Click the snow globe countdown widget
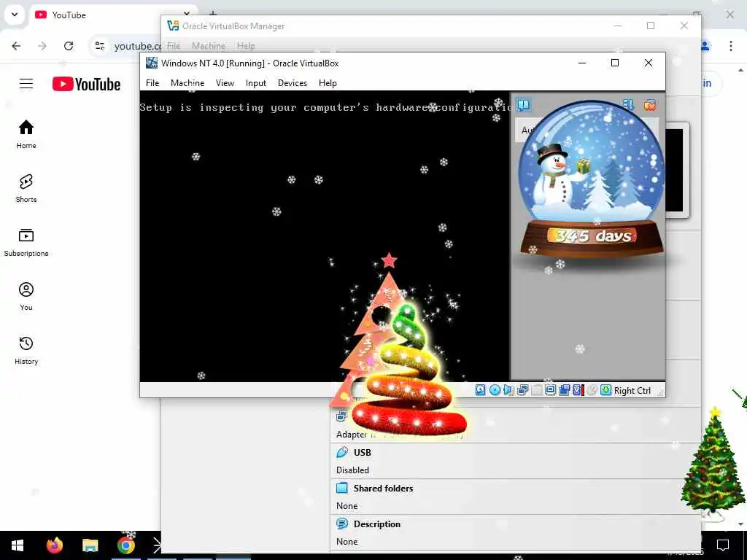 [x=592, y=180]
